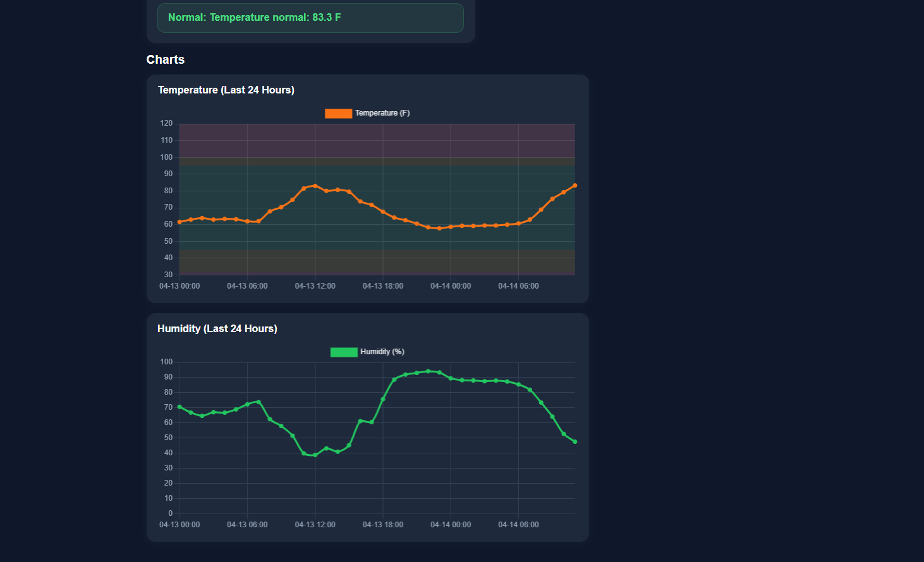
Task: Click the Humidity (Last 24 Hours) title
Action: [x=217, y=328]
